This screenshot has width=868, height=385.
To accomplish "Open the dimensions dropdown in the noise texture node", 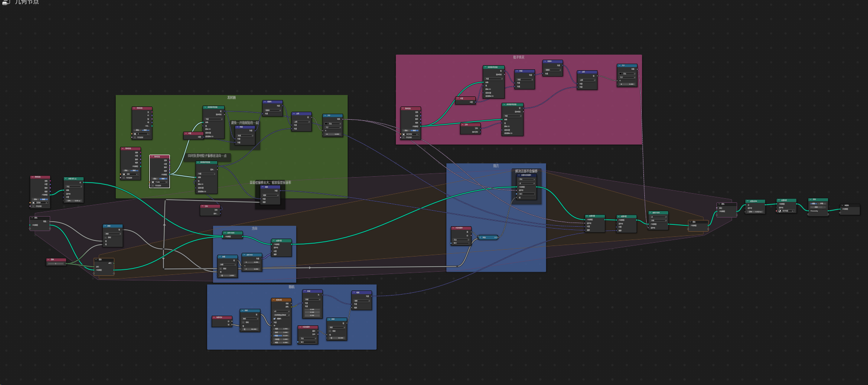I will 282,312.
